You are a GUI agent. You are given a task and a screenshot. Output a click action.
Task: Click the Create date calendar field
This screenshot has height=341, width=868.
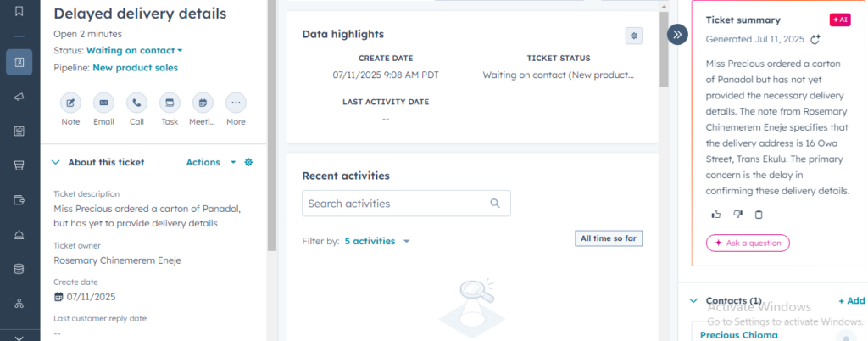[x=85, y=297]
